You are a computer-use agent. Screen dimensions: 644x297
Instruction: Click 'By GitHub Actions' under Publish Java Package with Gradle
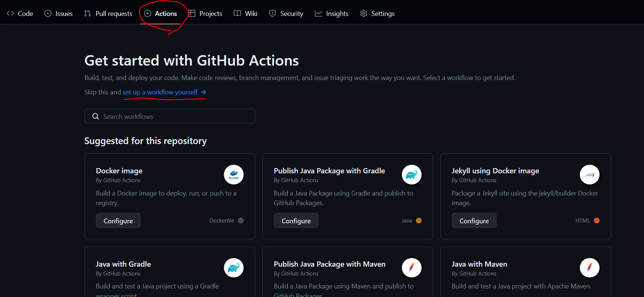(296, 180)
